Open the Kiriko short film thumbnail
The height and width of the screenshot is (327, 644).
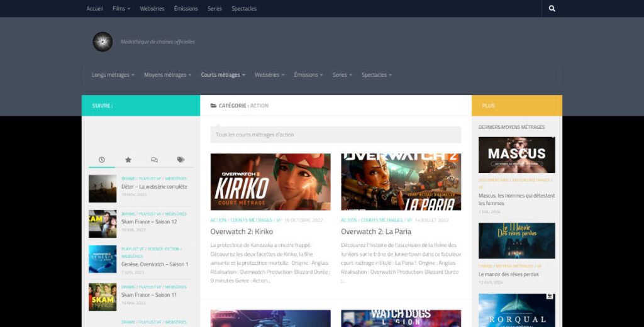(270, 182)
